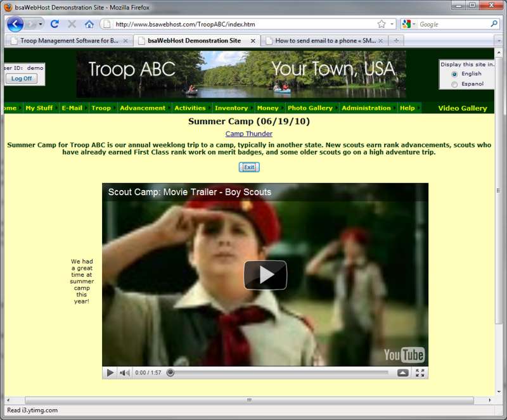507x420 pixels.
Task: Select the bsaWebHost Demonstration Site tab
Action: (x=196, y=41)
